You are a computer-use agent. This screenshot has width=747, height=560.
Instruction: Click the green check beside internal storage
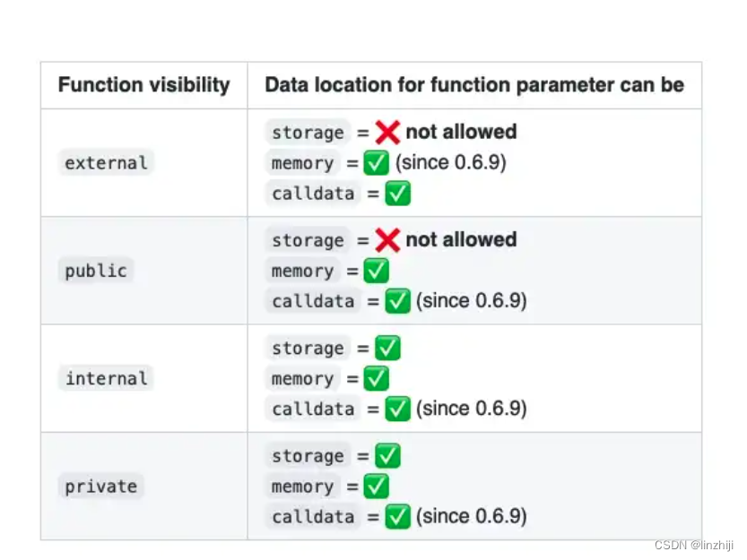coord(387,349)
